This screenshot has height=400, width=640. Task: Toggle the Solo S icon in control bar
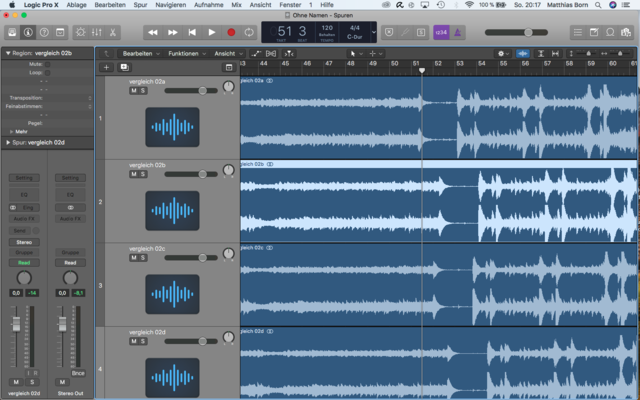pos(421,33)
